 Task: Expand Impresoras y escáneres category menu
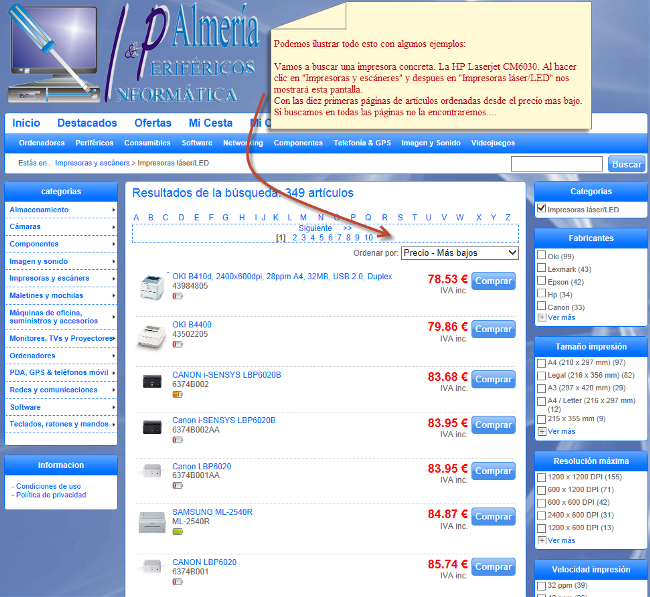pos(60,278)
